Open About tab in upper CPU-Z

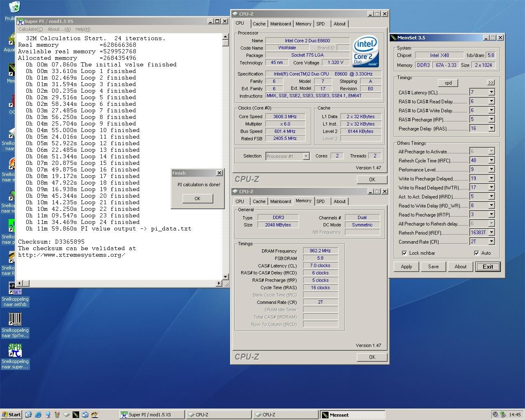pos(340,24)
